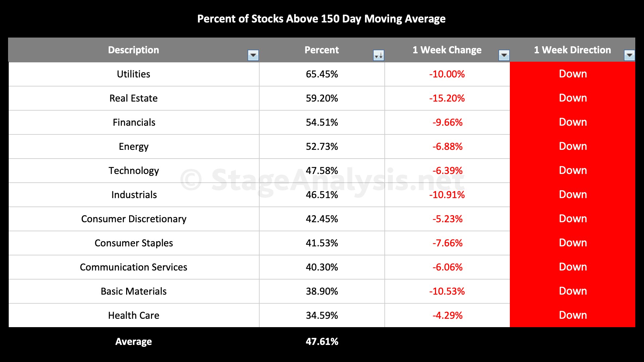Click the Basic Materials change value -10.53%

[447, 291]
